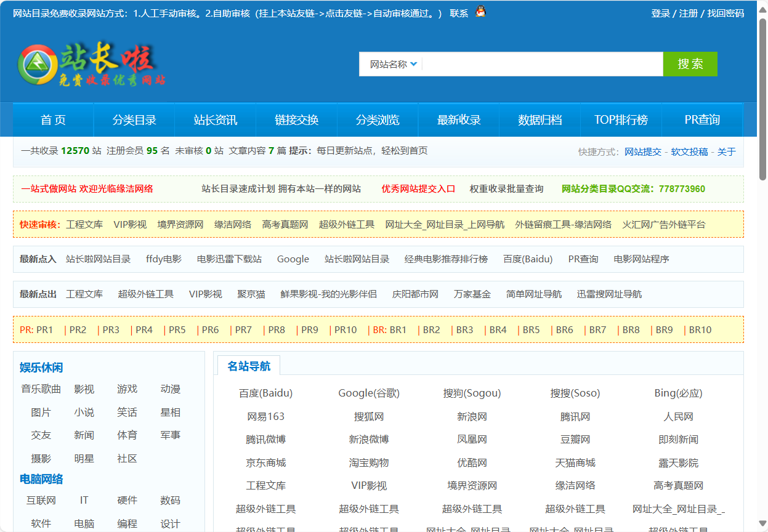
Task: Open Bing(必应) link
Action: pos(678,393)
